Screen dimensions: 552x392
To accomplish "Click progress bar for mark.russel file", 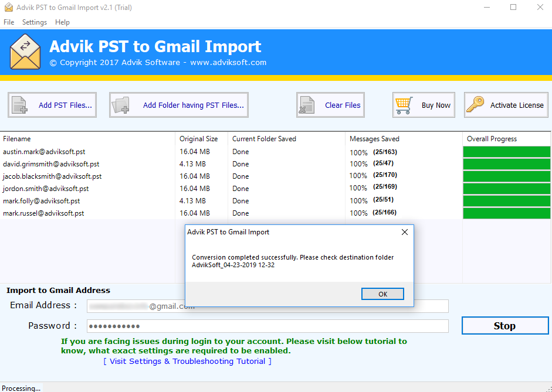I will click(507, 213).
